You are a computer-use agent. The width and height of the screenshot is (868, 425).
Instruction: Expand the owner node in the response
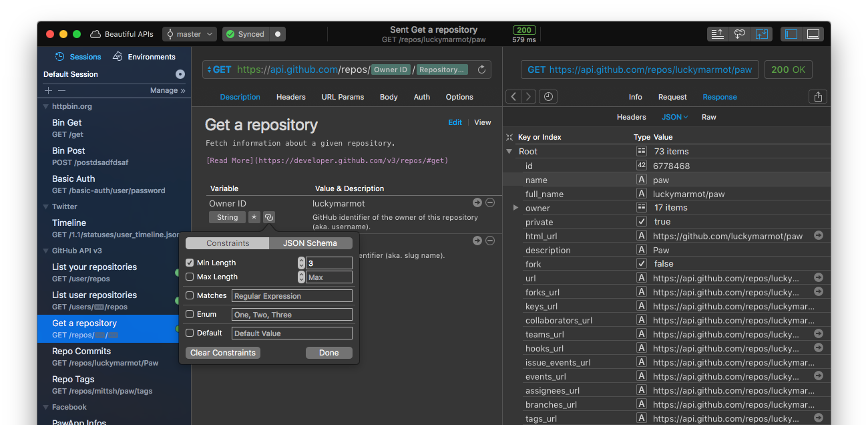(515, 207)
